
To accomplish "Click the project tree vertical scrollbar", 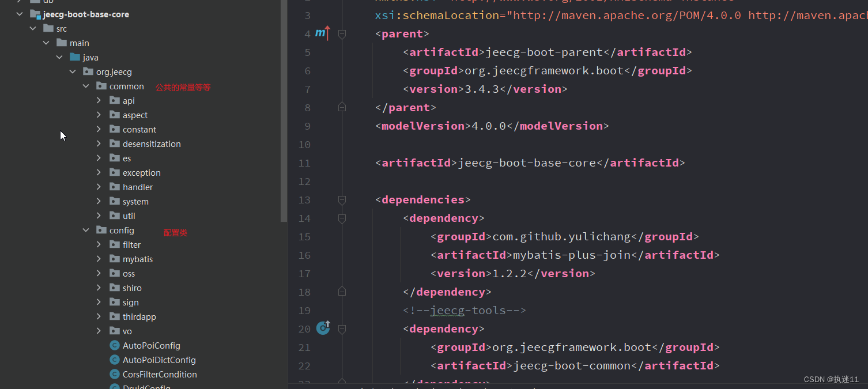I will tap(284, 109).
